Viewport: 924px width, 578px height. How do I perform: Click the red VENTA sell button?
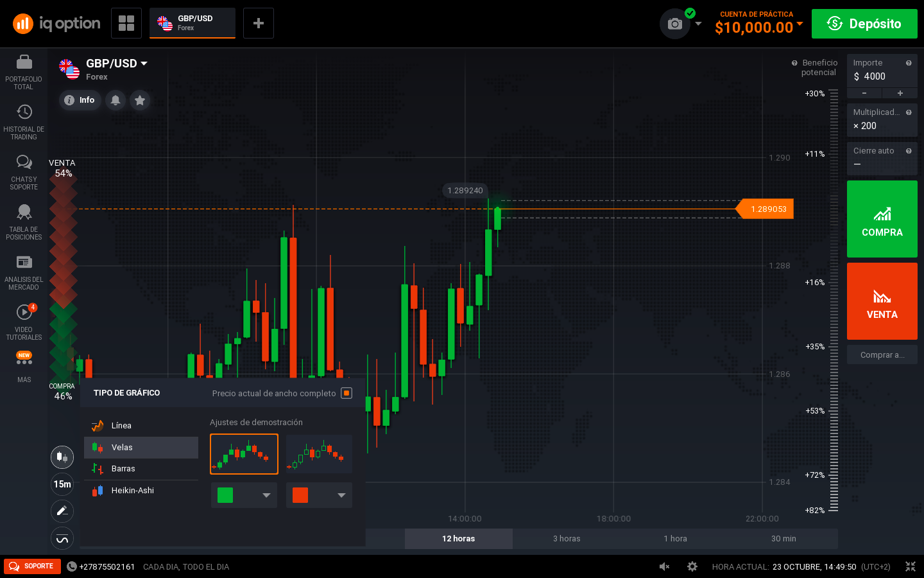pyautogui.click(x=882, y=301)
